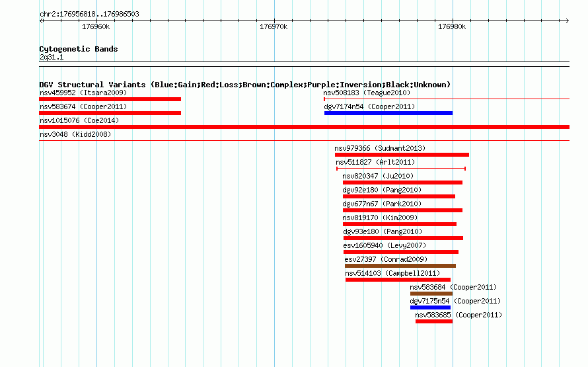This screenshot has height=367, width=588.
Task: Click the 176980k ruler mark
Action: pos(452,26)
